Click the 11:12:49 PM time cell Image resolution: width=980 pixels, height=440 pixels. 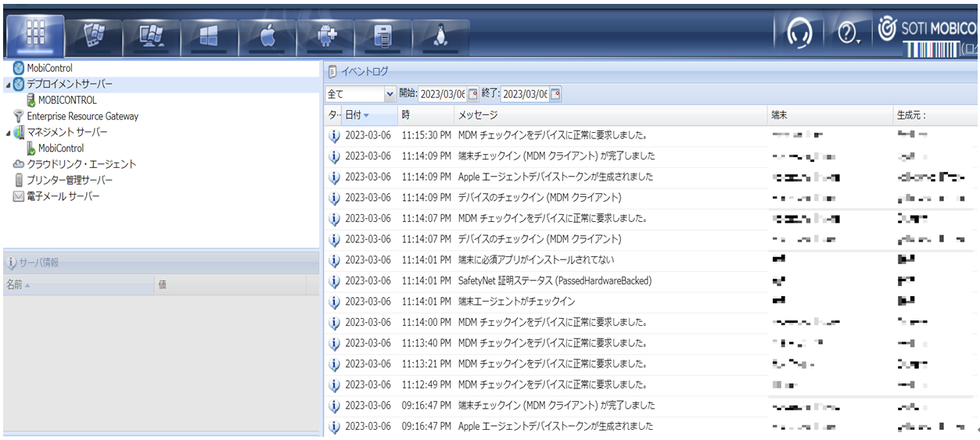pos(426,385)
